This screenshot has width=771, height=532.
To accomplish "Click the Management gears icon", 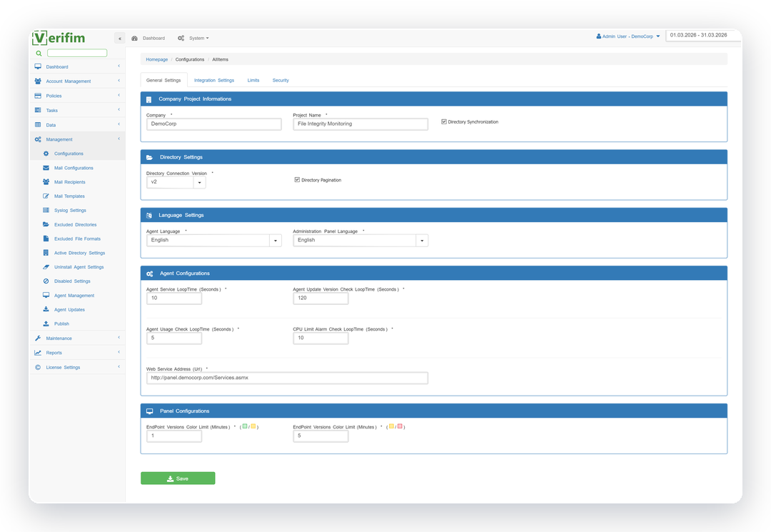I will click(38, 140).
